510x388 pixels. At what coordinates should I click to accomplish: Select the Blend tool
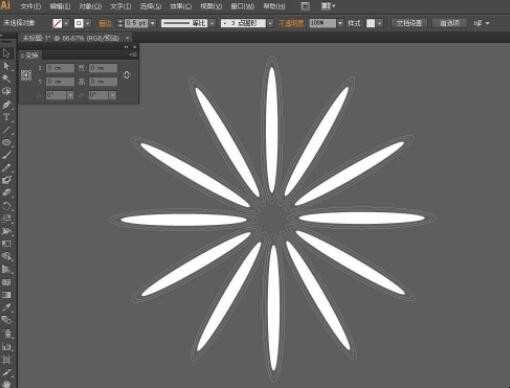click(x=6, y=320)
